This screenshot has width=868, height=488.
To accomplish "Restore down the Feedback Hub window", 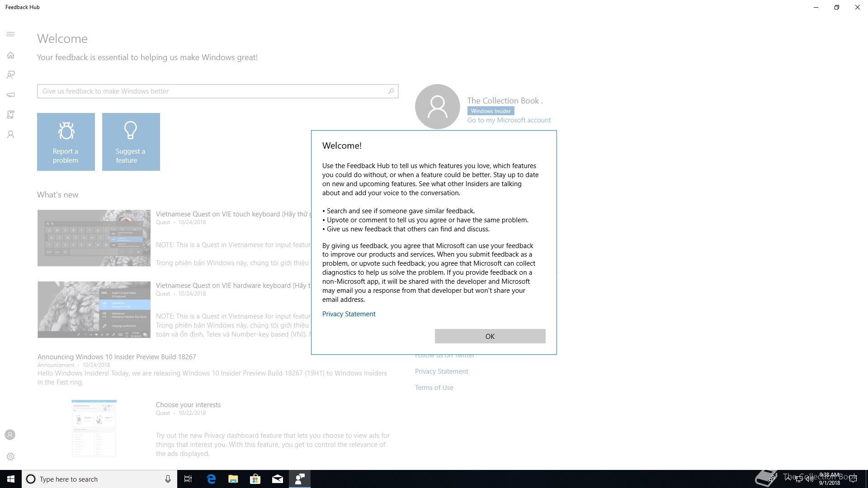I will (837, 7).
